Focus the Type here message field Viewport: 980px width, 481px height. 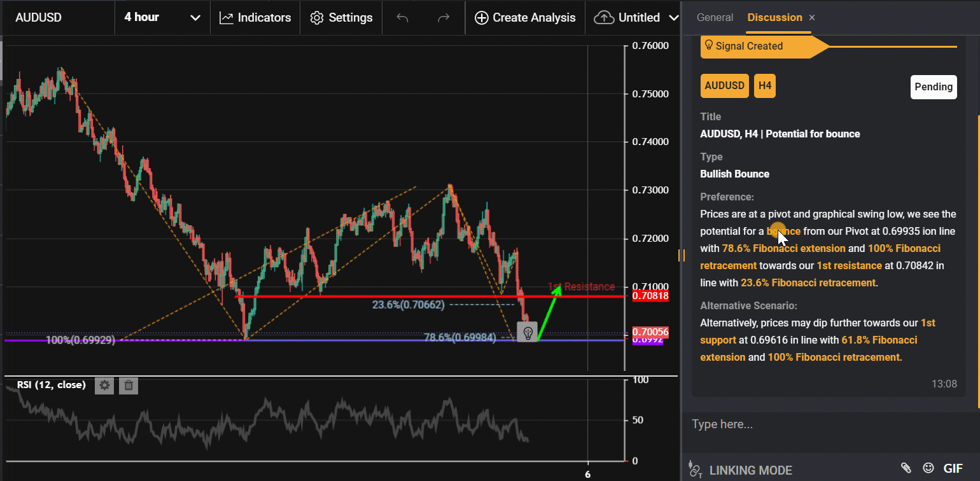tap(827, 424)
